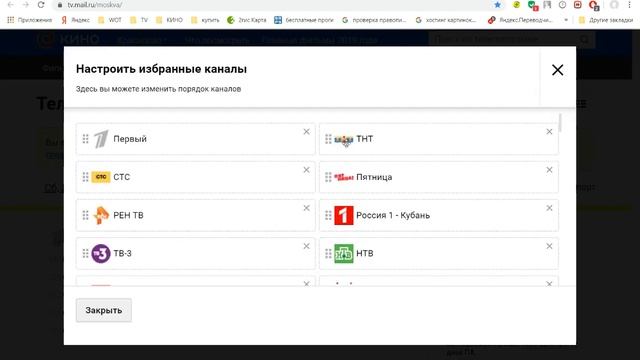
Task: Select Пятница channel name text
Action: 374,177
